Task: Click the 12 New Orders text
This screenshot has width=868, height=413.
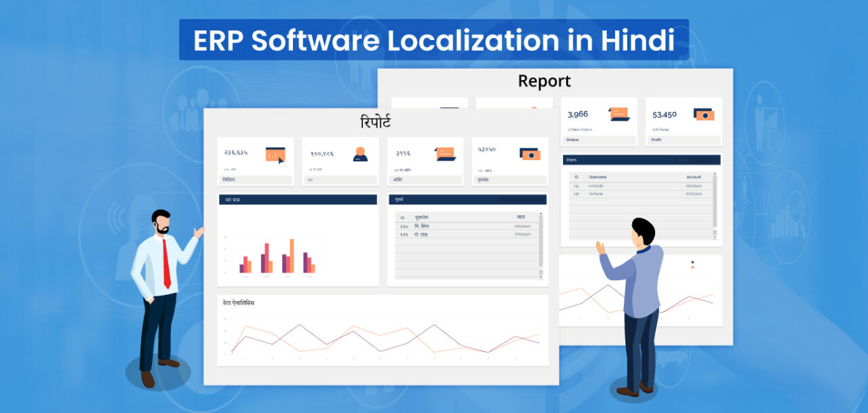Action: [x=581, y=130]
